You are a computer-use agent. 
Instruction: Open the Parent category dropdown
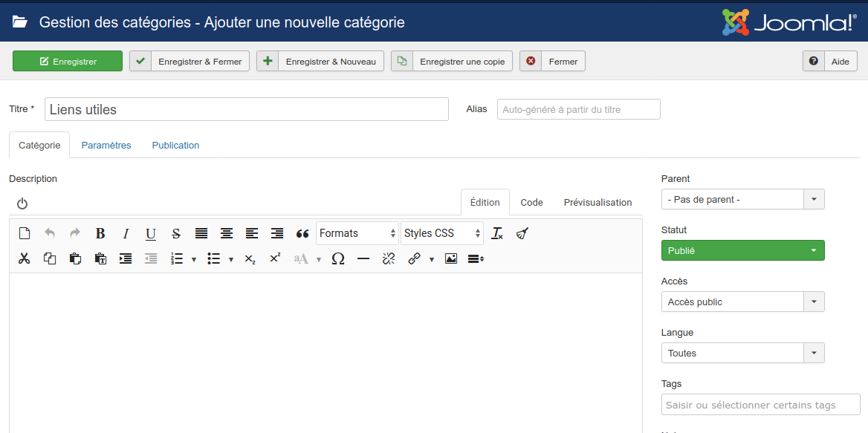click(x=742, y=199)
